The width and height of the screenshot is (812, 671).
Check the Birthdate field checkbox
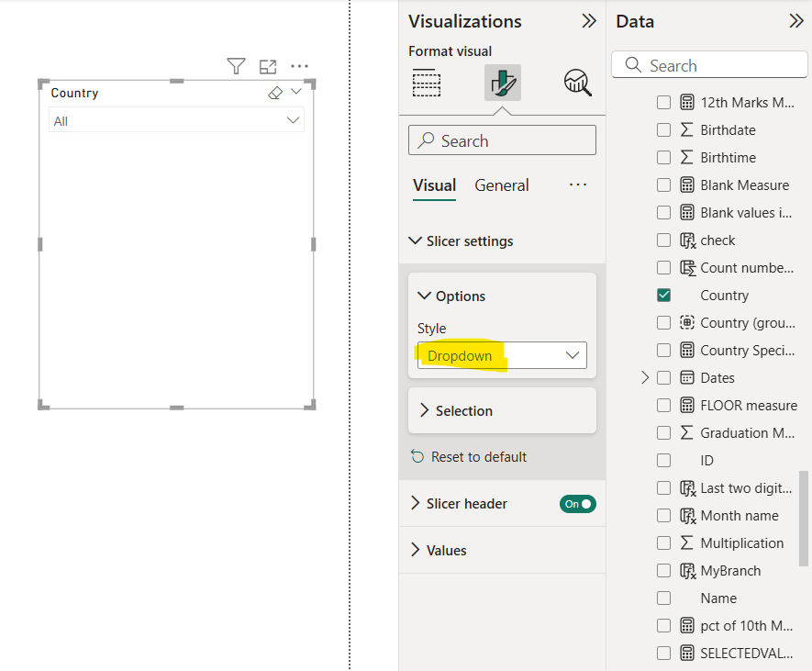[x=663, y=129]
